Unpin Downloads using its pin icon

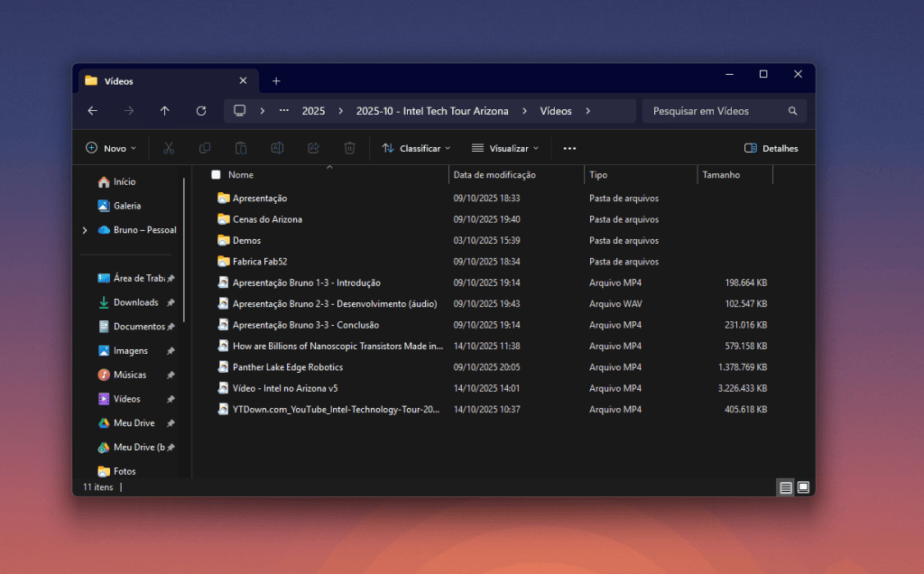(x=171, y=302)
